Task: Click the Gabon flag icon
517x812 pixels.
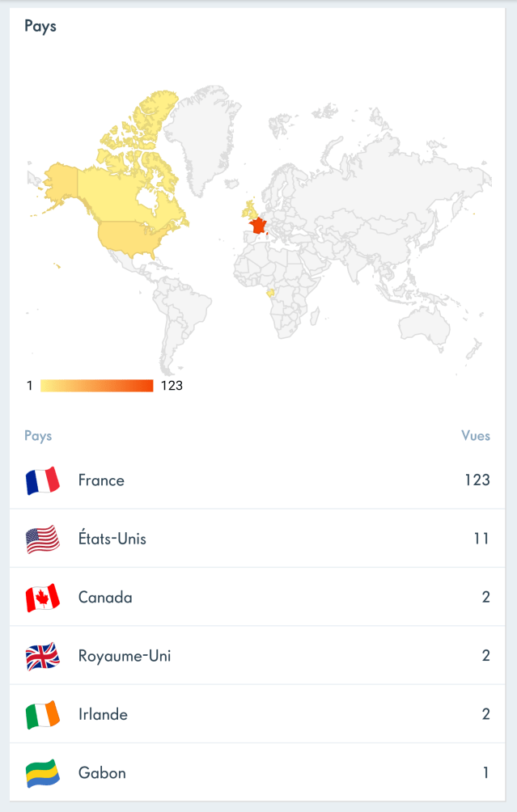Action: (43, 773)
